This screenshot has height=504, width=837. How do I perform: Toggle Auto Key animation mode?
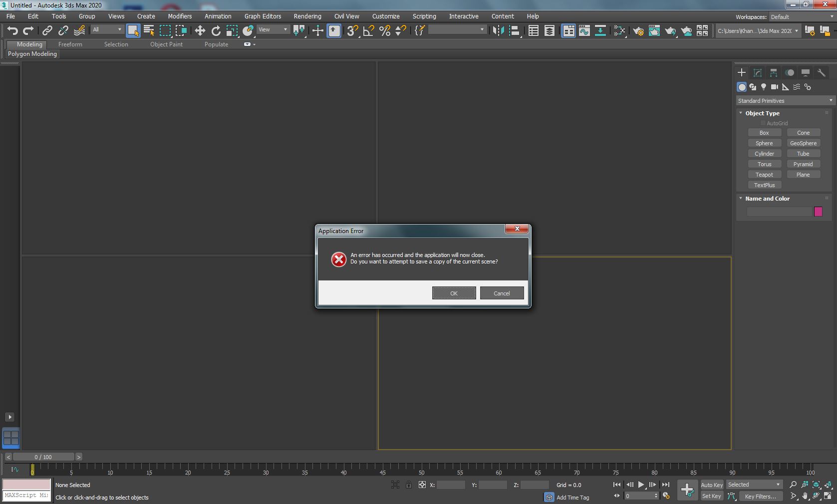[712, 485]
